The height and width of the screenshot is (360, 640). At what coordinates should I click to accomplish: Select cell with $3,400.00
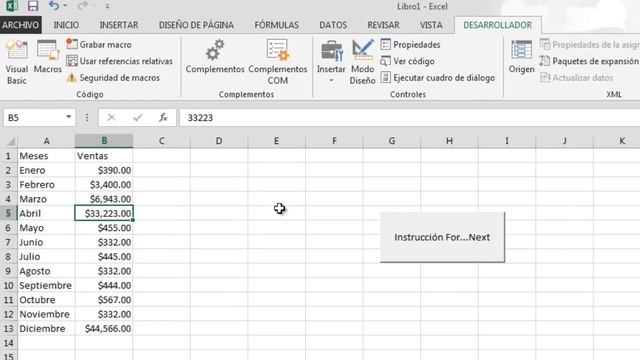(x=104, y=184)
